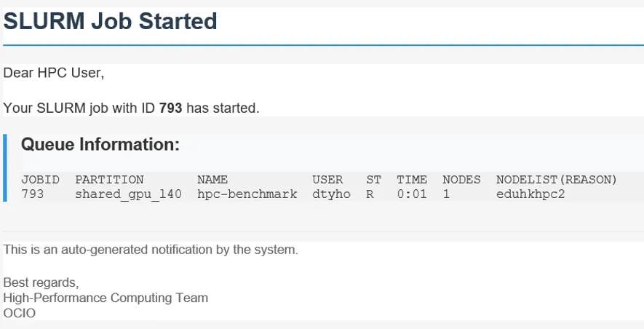The width and height of the screenshot is (644, 329).
Task: Select the 793 value under the JOBID column
Action: coord(33,194)
